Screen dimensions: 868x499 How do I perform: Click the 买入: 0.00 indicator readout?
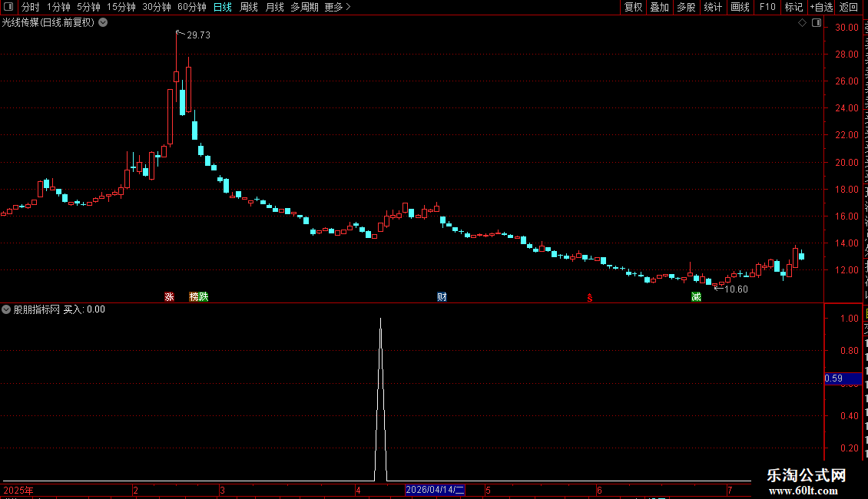point(84,309)
